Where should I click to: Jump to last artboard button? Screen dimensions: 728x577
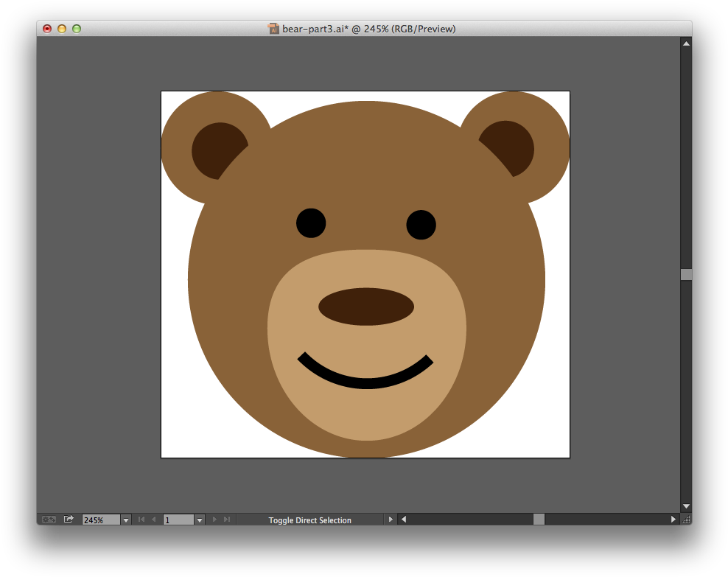(x=227, y=520)
